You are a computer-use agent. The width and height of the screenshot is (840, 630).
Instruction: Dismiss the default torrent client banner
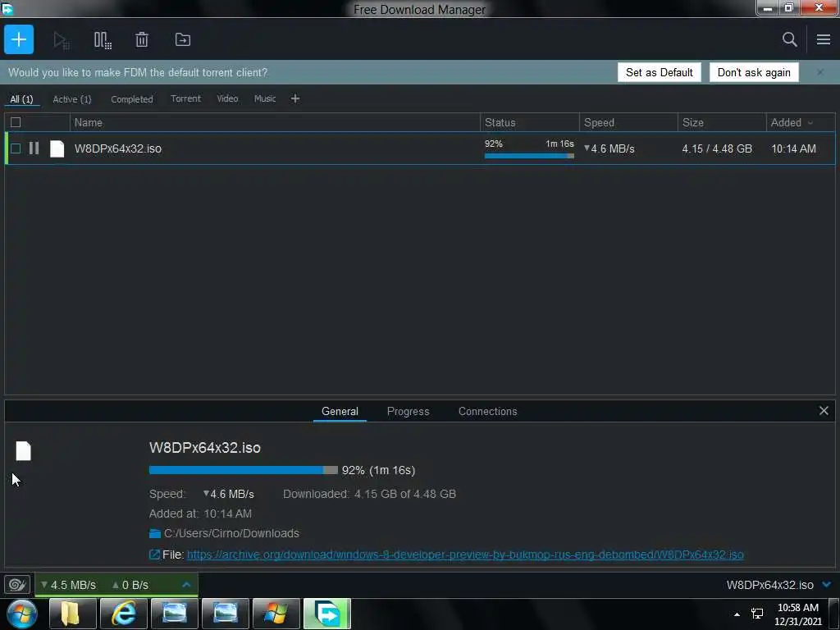point(820,72)
